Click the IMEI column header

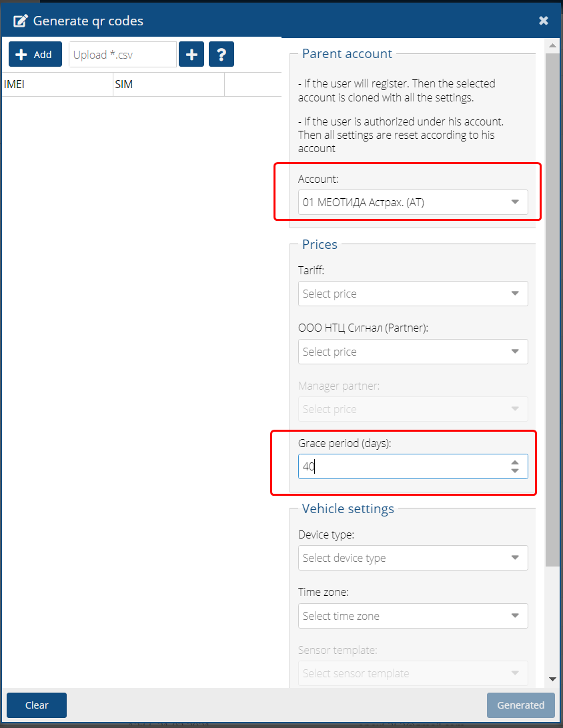click(57, 85)
